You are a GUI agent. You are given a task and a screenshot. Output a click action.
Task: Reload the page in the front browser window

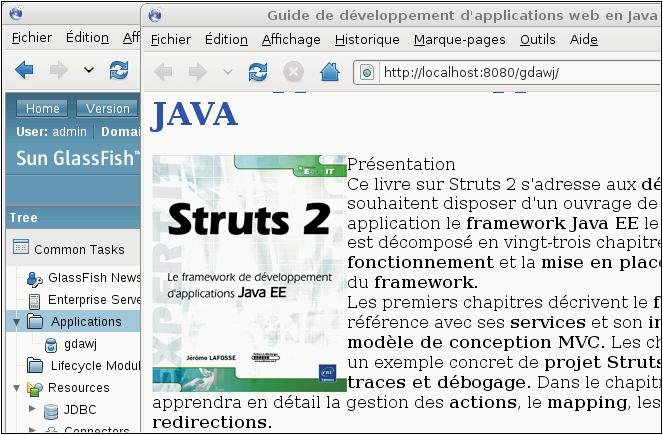pyautogui.click(x=258, y=72)
